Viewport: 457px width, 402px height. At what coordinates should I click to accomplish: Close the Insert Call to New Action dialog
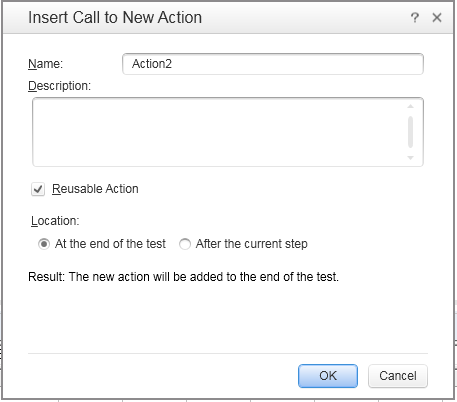click(437, 17)
